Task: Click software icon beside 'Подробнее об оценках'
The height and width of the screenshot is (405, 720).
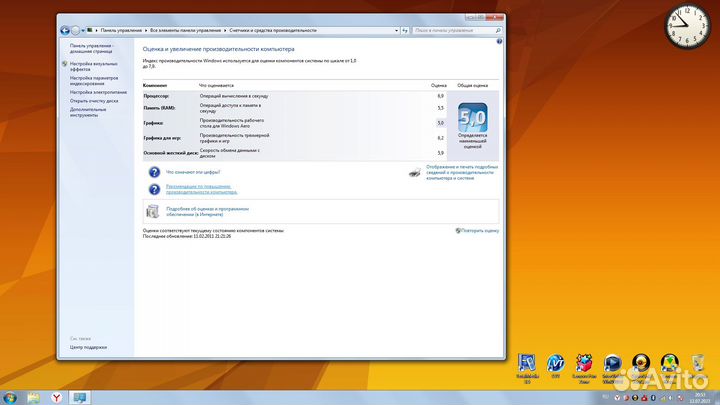Action: tap(152, 211)
